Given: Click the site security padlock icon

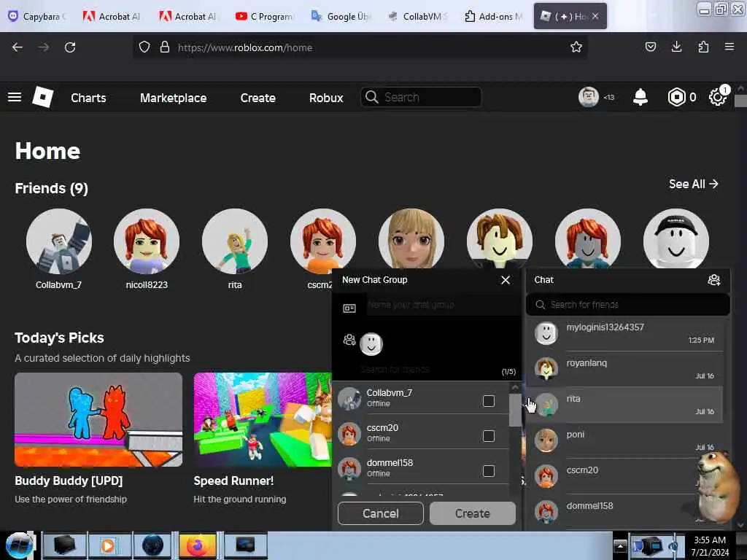Looking at the screenshot, I should (165, 47).
